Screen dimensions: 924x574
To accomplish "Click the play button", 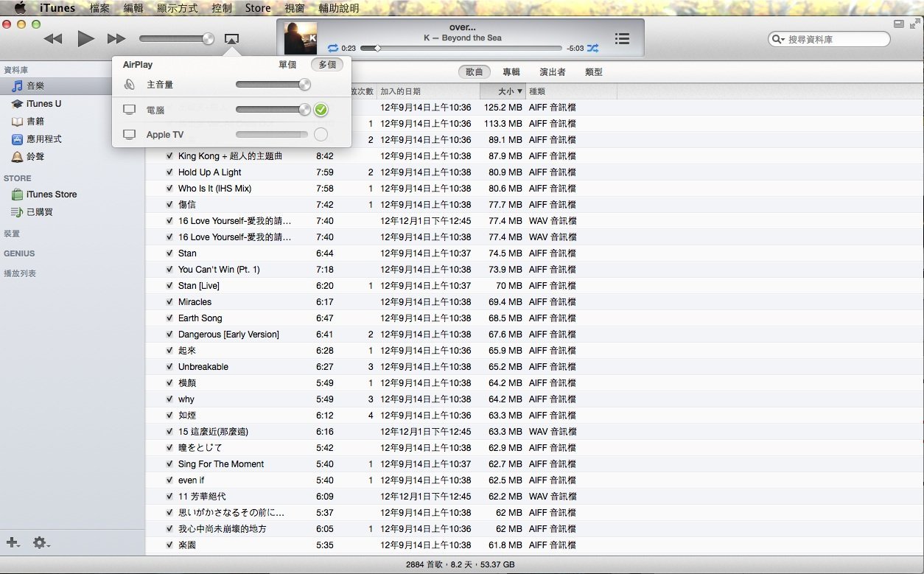I will pyautogui.click(x=86, y=39).
